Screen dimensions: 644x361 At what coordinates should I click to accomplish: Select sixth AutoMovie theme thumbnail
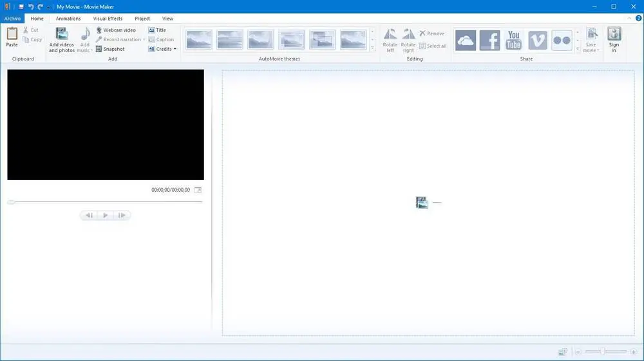pos(353,40)
